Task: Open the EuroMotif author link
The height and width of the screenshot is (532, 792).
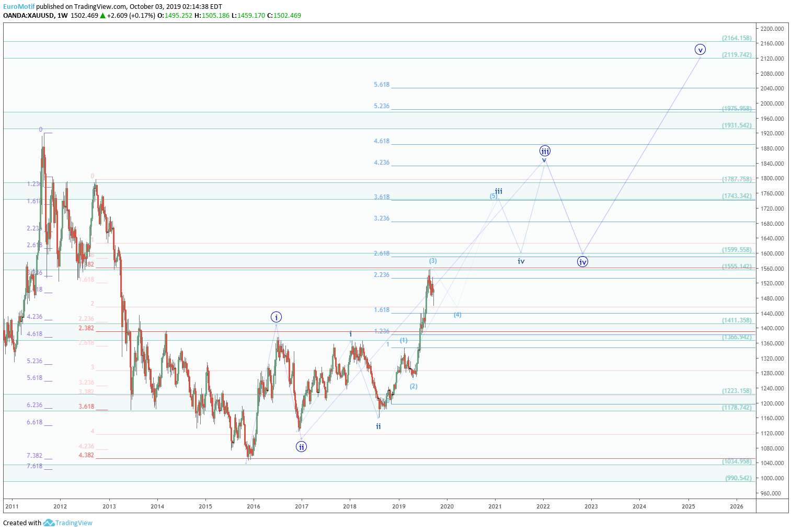Action: tap(19, 7)
